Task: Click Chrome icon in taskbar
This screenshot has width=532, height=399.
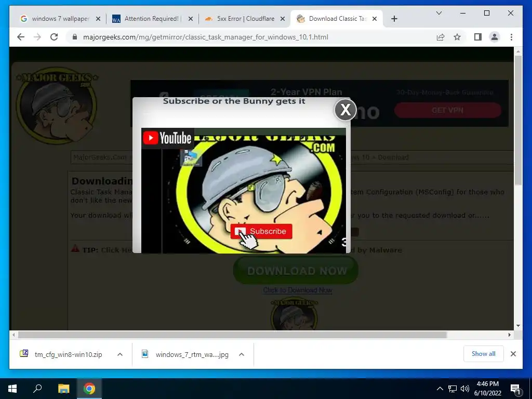Action: (89, 389)
